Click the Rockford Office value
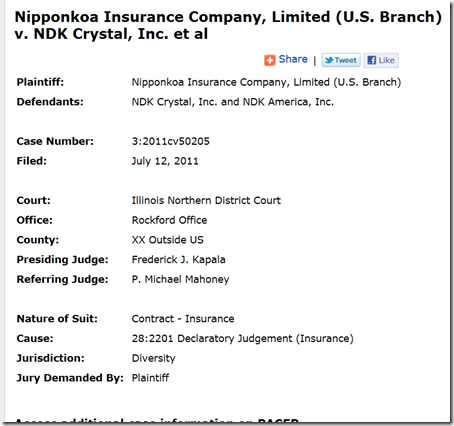The height and width of the screenshot is (426, 454). pos(169,220)
